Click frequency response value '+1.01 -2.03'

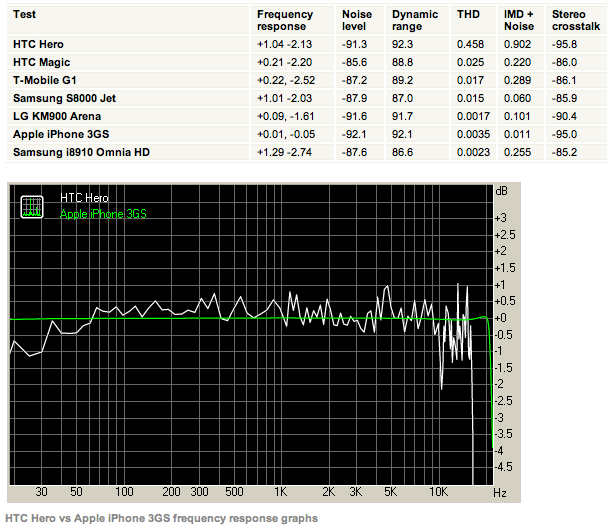point(285,98)
